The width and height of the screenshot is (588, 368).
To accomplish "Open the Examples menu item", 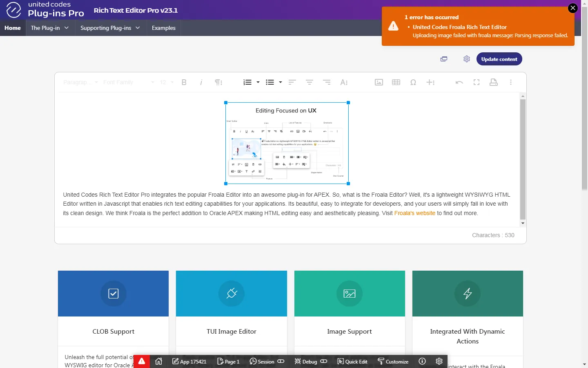I will [163, 28].
